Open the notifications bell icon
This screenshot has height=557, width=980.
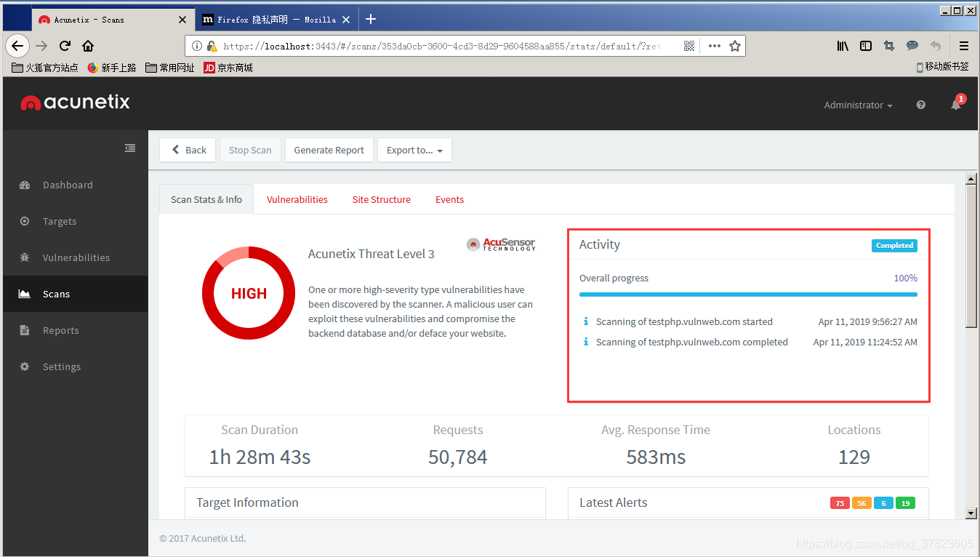[x=956, y=105]
